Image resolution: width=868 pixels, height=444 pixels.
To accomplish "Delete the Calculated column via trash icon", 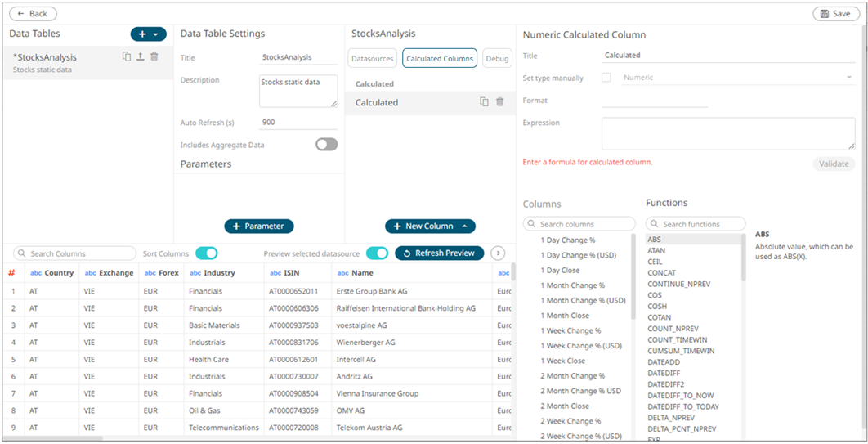I will [500, 102].
